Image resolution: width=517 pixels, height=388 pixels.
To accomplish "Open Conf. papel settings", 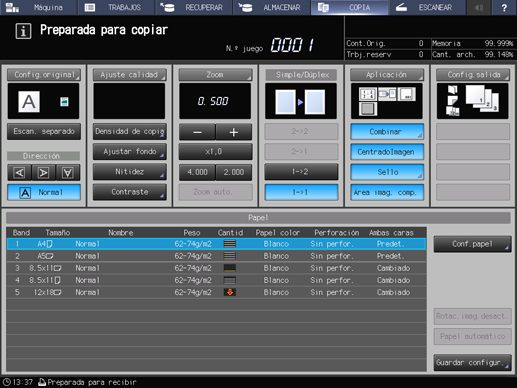I will click(472, 244).
